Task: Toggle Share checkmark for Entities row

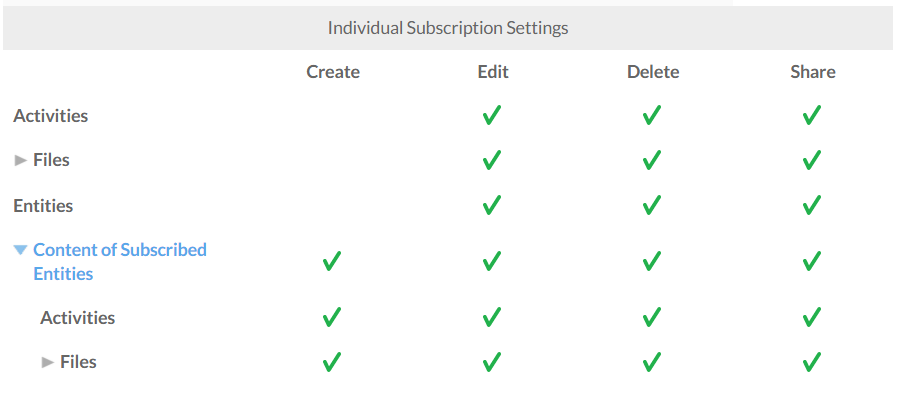Action: coord(811,206)
